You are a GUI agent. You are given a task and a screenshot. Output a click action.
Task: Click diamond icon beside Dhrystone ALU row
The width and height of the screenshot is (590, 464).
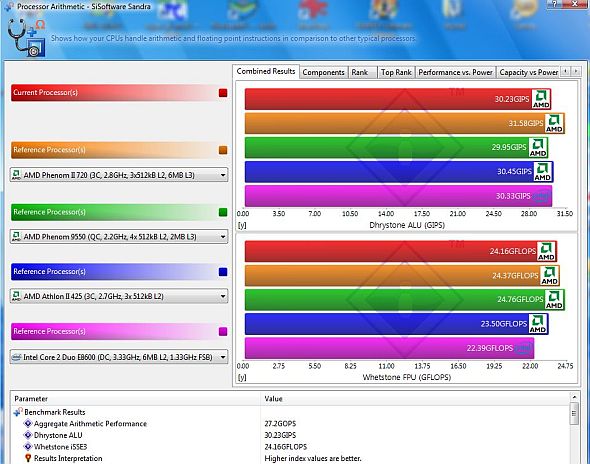[28, 435]
